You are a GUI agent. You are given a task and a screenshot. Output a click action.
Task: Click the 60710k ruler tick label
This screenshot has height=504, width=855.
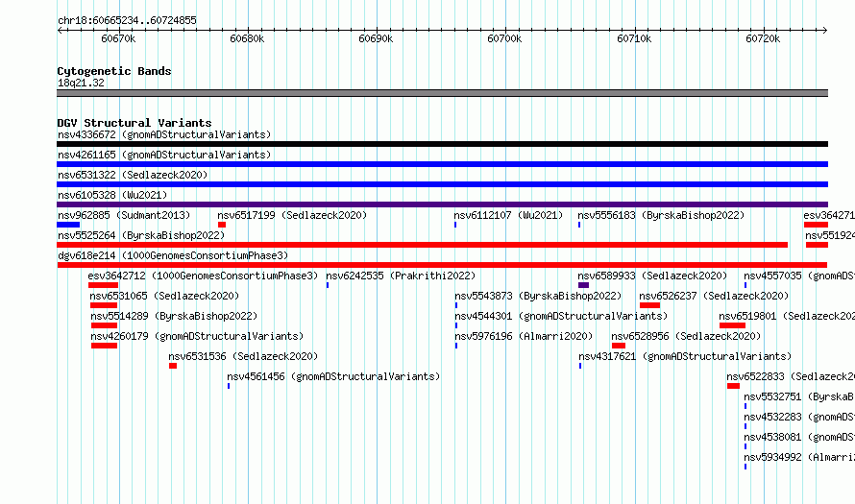tap(634, 38)
